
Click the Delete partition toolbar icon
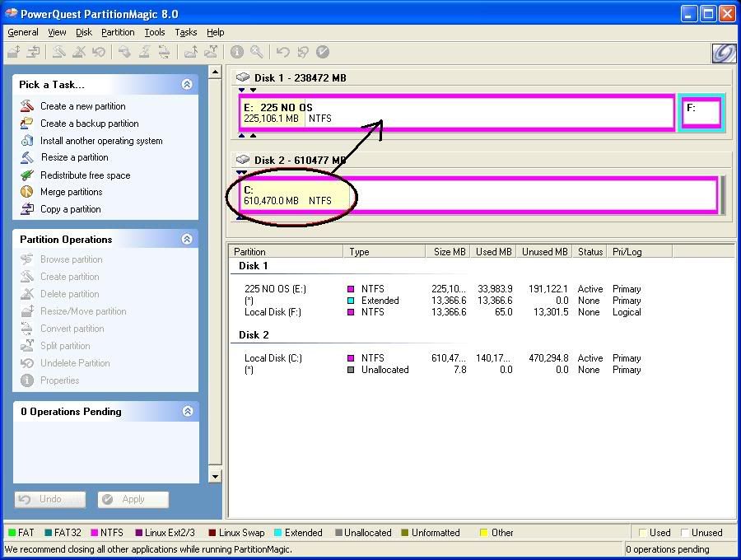tap(78, 52)
